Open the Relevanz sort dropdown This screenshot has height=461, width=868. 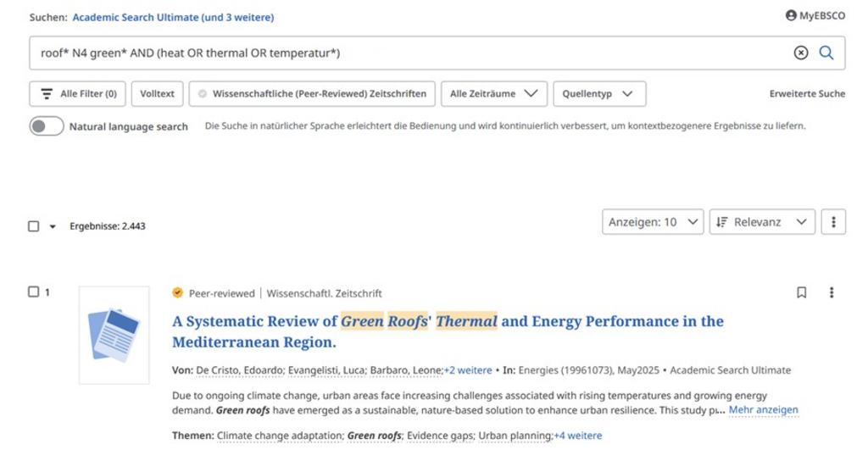point(761,222)
